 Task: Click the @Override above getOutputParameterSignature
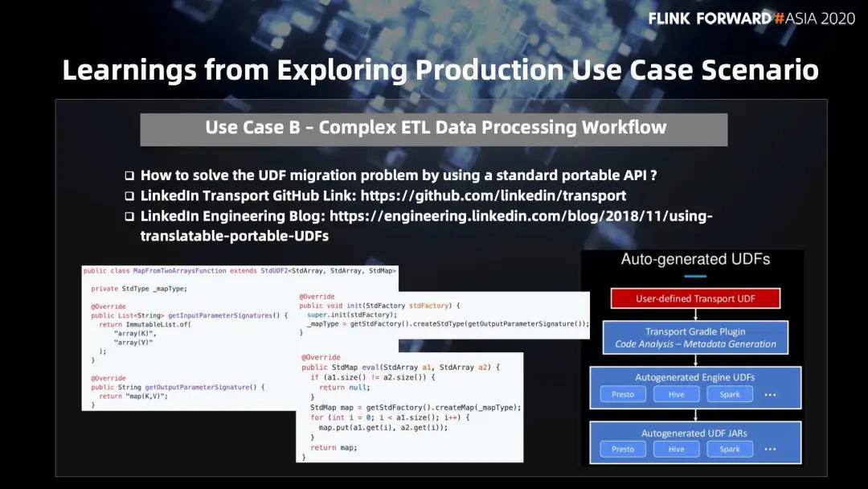point(108,378)
